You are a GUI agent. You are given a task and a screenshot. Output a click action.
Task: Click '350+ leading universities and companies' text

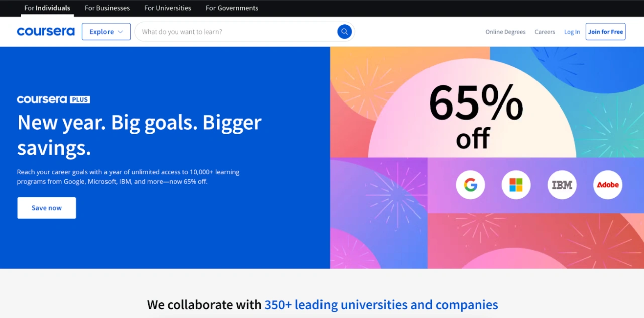381,305
